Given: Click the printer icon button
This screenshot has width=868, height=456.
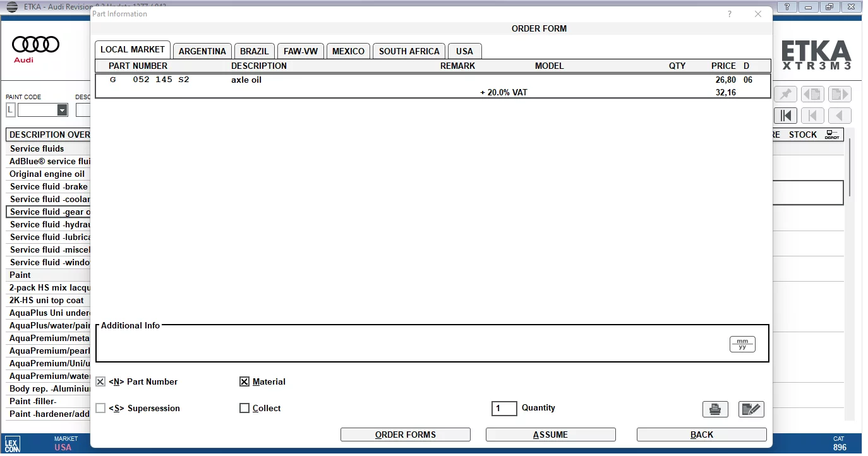Looking at the screenshot, I should [715, 409].
